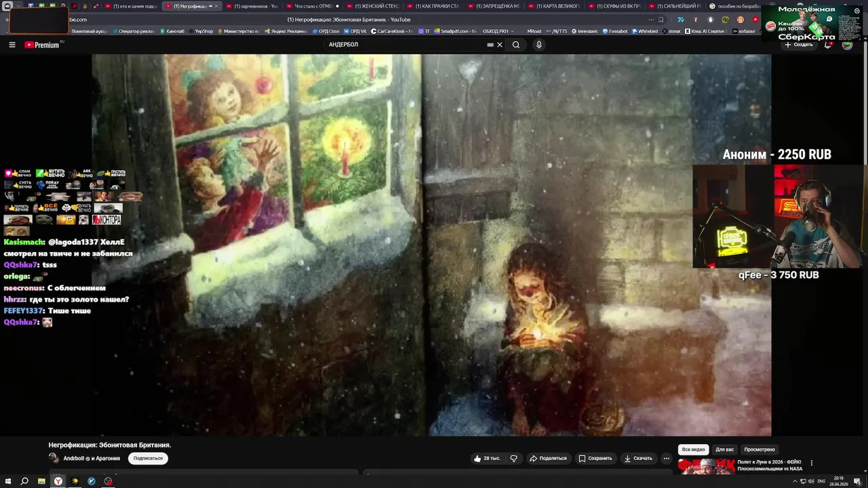Open suggested video thumbnail with bearded man

tap(706, 466)
